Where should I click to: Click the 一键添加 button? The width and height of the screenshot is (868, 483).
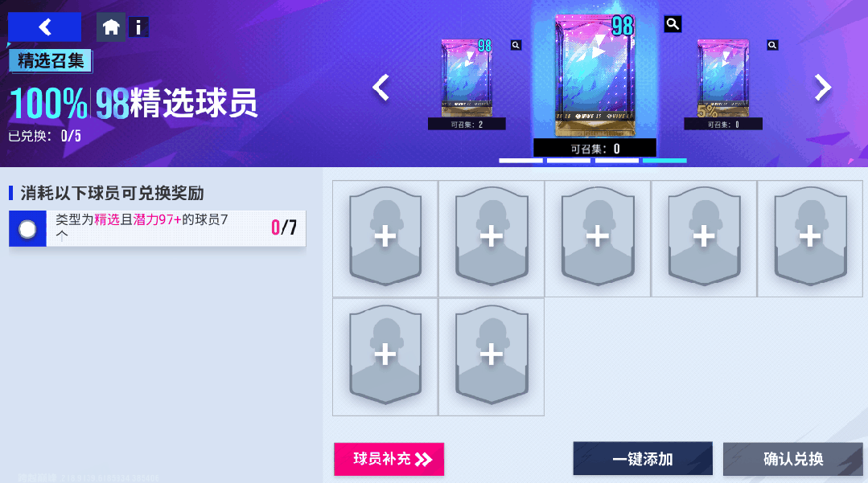point(643,459)
